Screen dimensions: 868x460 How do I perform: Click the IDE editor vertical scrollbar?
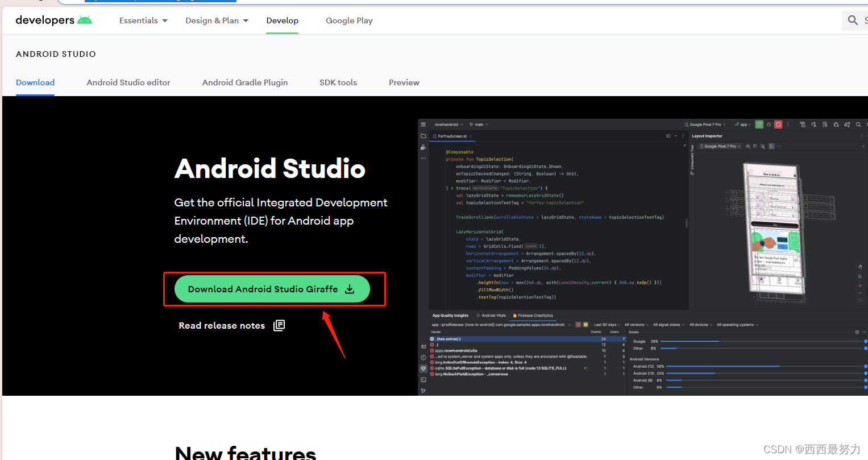(687, 223)
